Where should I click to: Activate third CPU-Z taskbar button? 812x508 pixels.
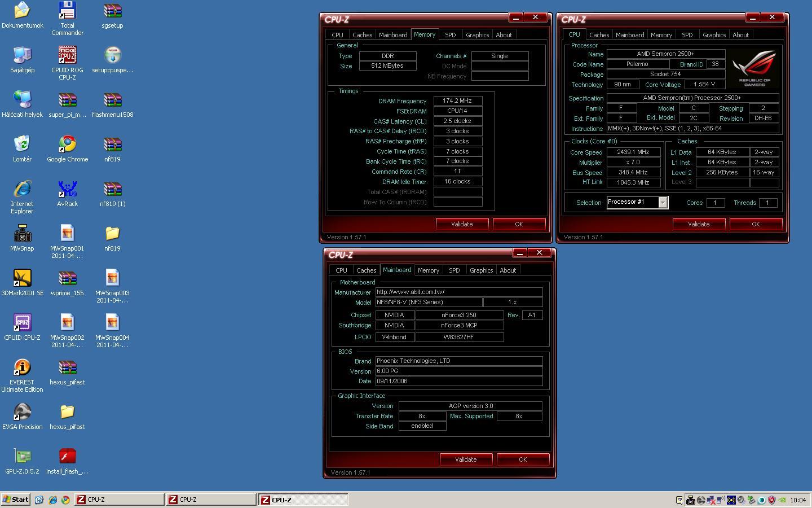click(x=303, y=500)
